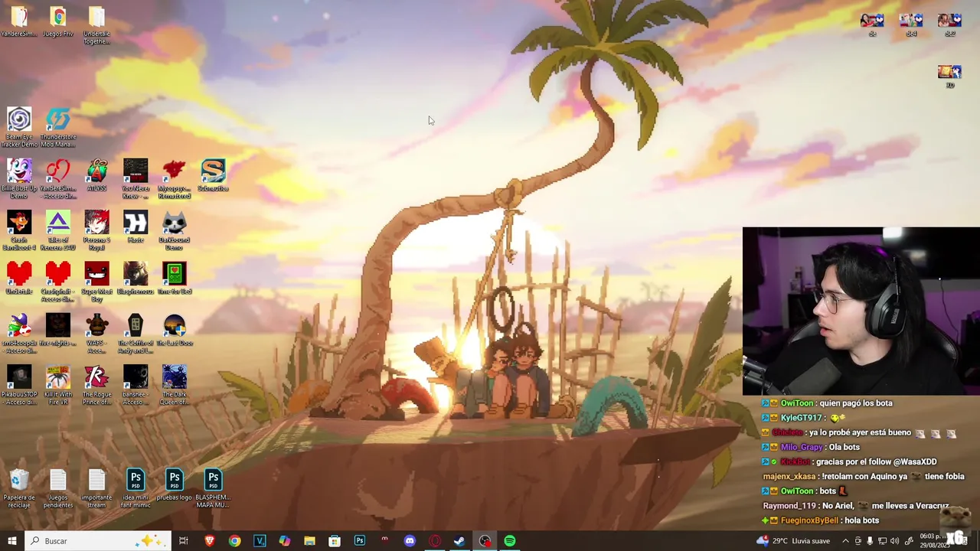Open the volume tray icon
This screenshot has height=551, width=980.
click(x=894, y=541)
